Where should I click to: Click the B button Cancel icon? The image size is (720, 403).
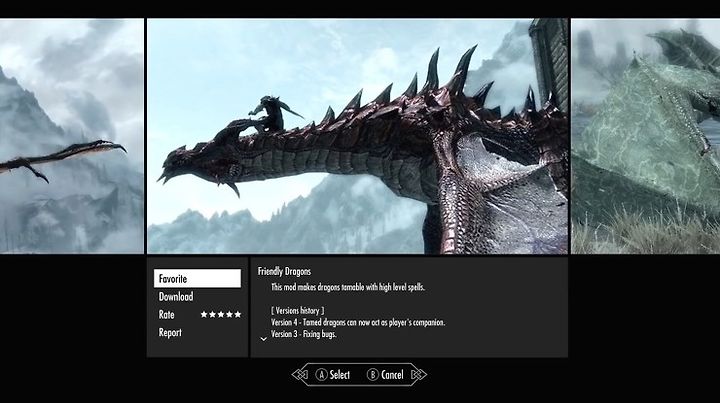click(373, 375)
